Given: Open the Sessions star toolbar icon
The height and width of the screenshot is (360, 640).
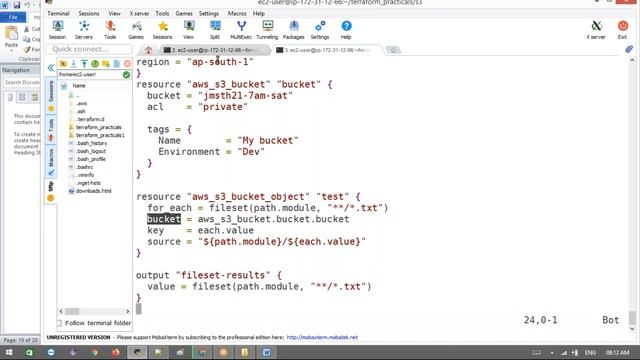Looking at the screenshot, I should coord(162,30).
